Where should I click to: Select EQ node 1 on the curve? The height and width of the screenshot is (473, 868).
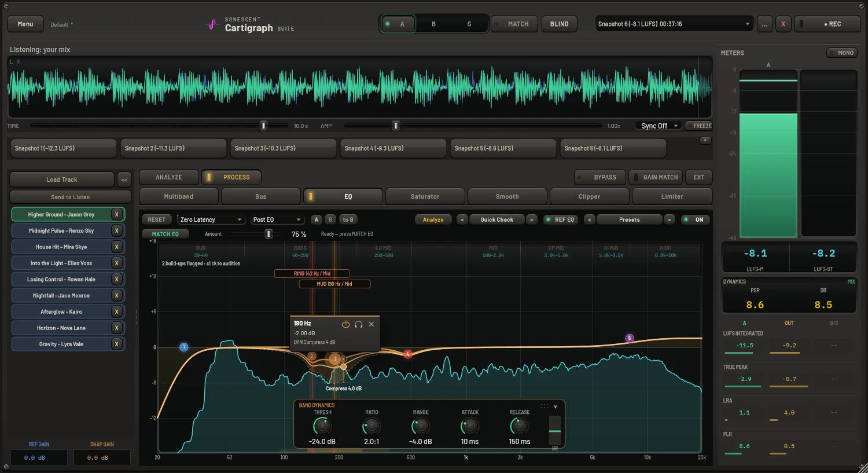pos(184,347)
